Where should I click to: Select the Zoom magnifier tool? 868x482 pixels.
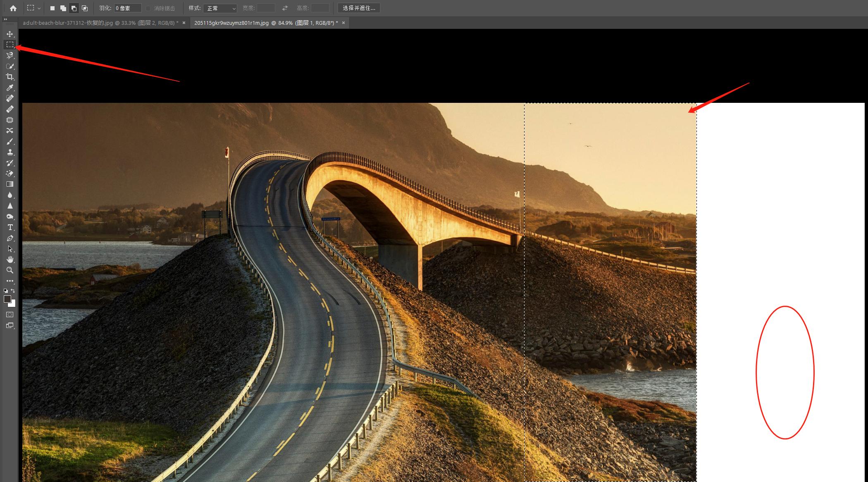pos(10,270)
